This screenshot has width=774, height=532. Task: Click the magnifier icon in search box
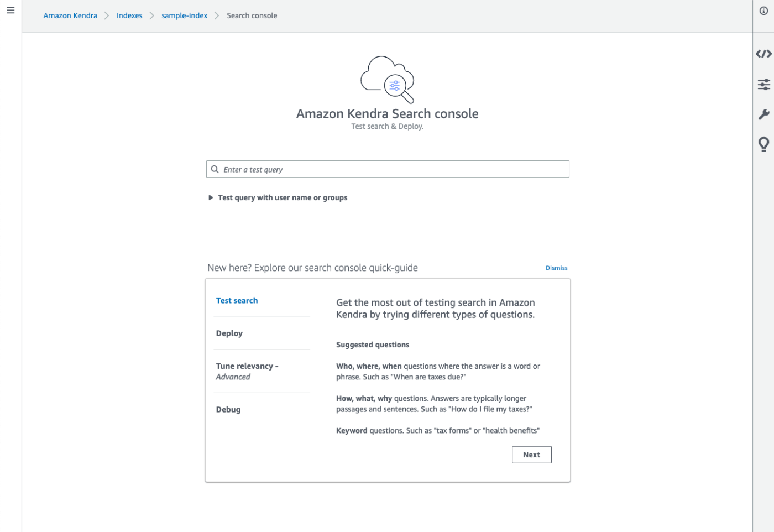[x=215, y=169]
